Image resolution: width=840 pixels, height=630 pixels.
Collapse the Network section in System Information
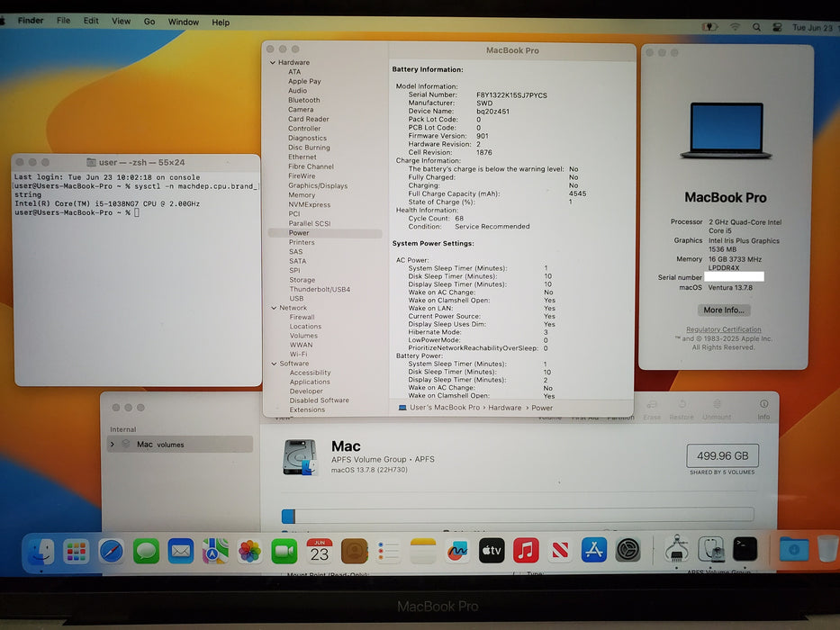click(274, 308)
